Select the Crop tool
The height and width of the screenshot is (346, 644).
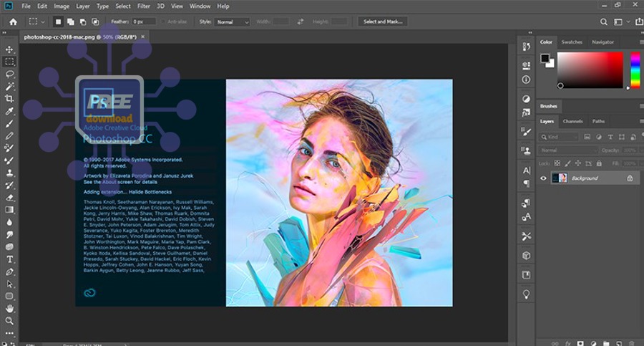[9, 99]
